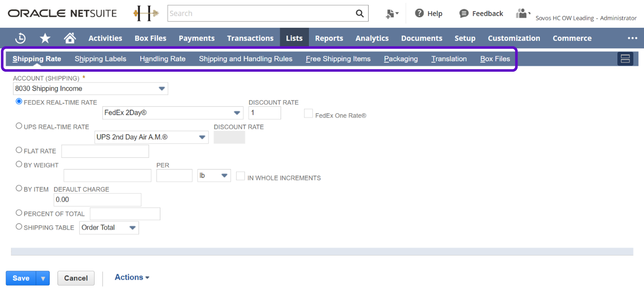
Task: Open the Transactions menu
Action: point(250,38)
